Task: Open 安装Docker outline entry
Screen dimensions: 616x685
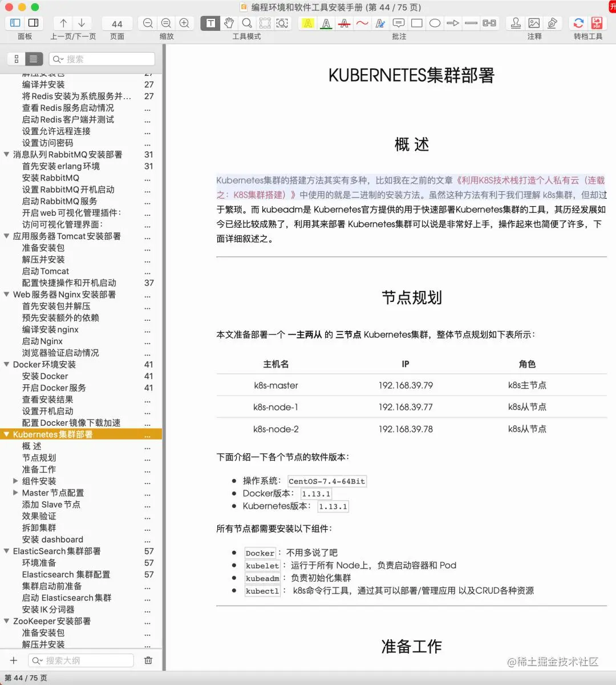Action: pos(45,376)
